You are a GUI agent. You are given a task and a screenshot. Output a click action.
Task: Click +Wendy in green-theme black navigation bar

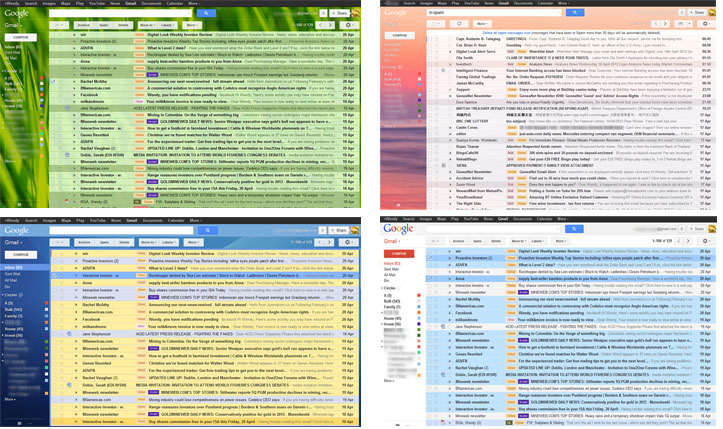point(12,3)
